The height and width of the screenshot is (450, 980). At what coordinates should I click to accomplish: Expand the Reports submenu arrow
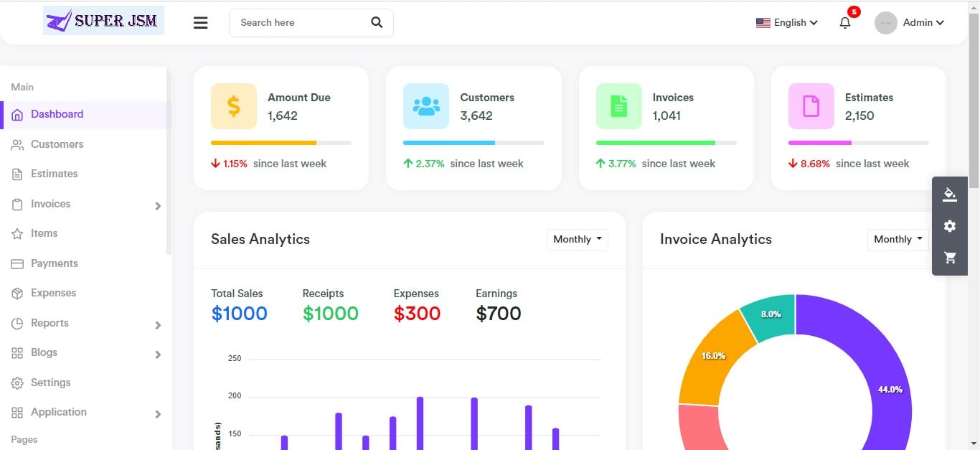[x=158, y=326]
